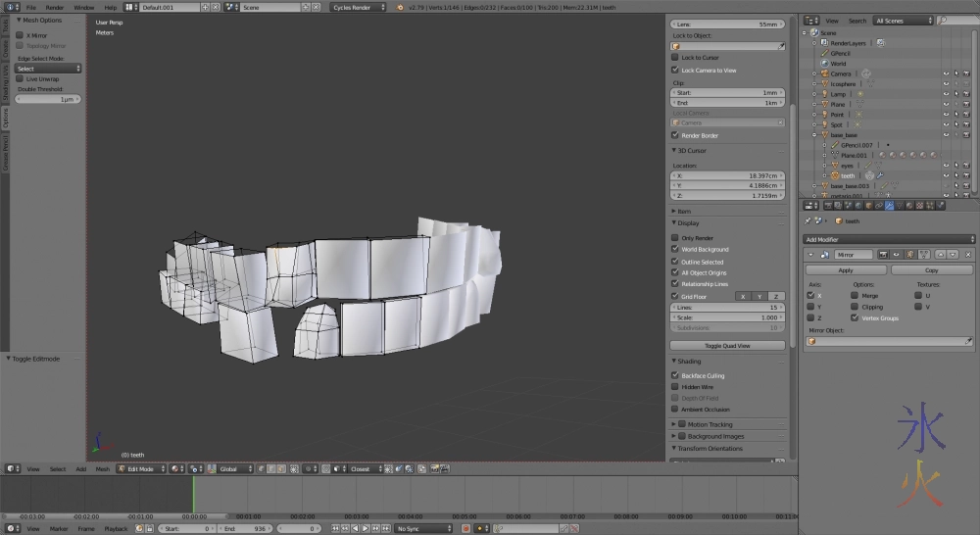Open the Render menu in top bar
The image size is (980, 535).
pyautogui.click(x=55, y=7)
